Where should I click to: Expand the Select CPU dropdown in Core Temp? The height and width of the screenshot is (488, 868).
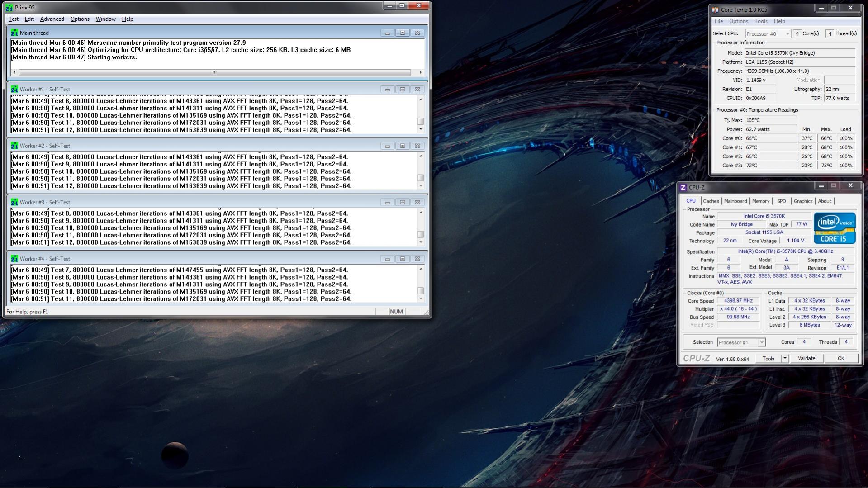(x=768, y=34)
